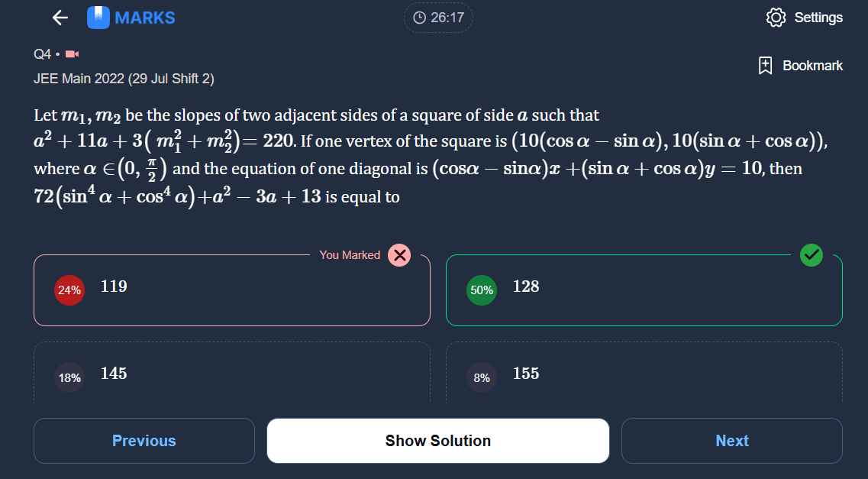
Task: Choose answer option 145
Action: 232,372
